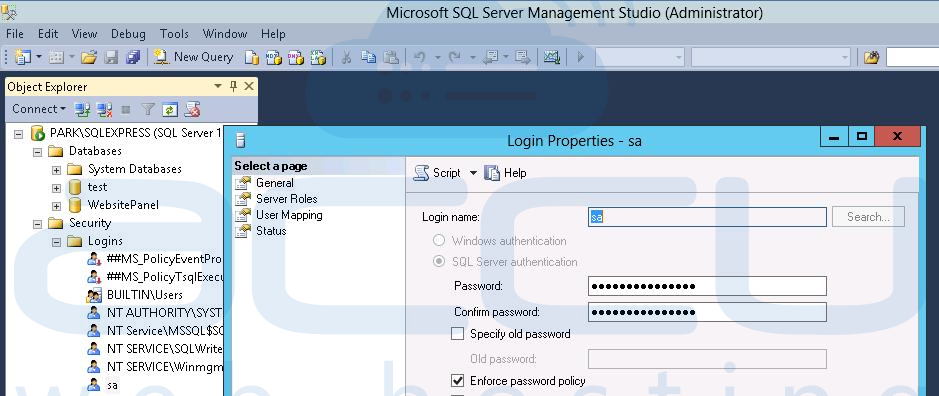939x396 pixels.
Task: Click Help in Login Properties dialog
Action: tap(505, 173)
